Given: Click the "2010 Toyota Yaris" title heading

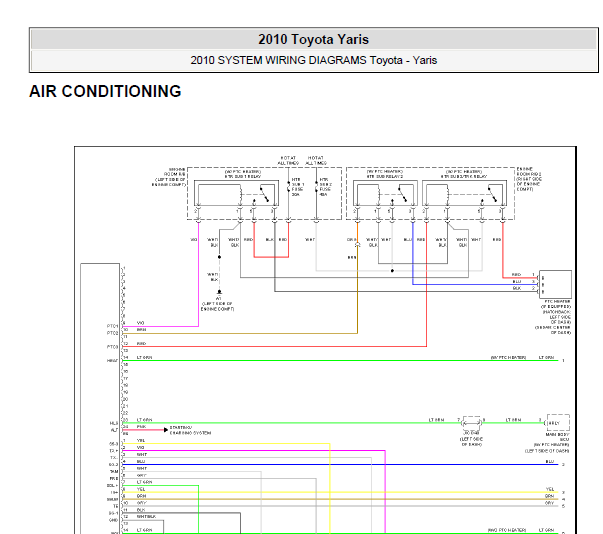Looking at the screenshot, I should pyautogui.click(x=313, y=39).
